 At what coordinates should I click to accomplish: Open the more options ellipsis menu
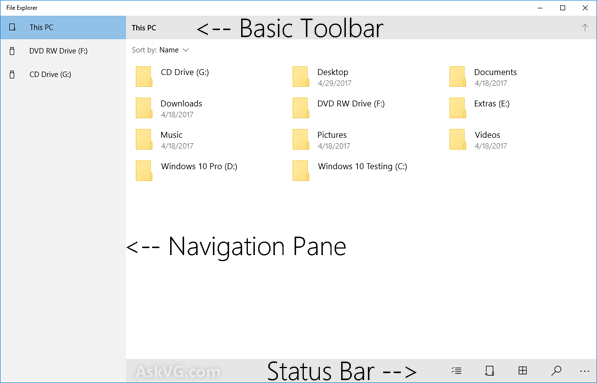(x=584, y=371)
